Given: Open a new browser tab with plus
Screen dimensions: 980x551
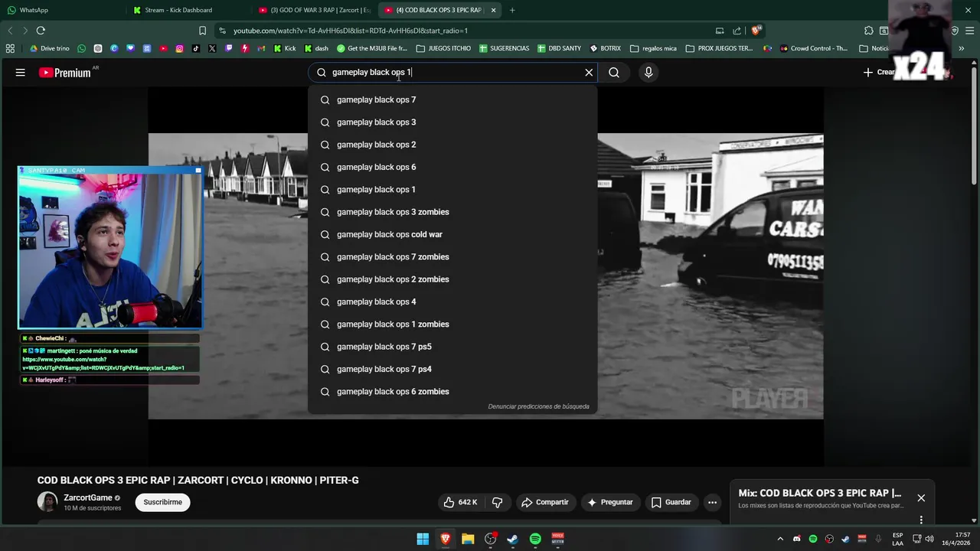Looking at the screenshot, I should (x=512, y=10).
